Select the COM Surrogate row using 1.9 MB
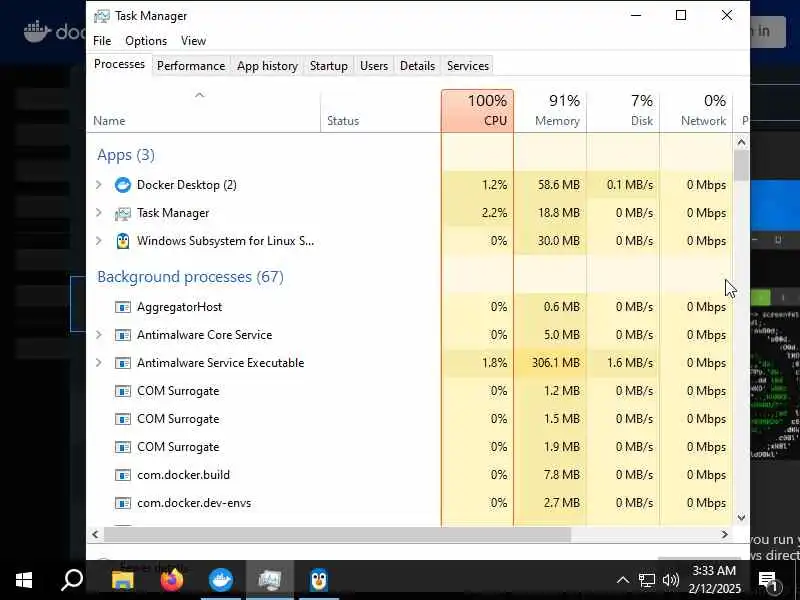Screen dimensions: 800x600 coord(409,447)
